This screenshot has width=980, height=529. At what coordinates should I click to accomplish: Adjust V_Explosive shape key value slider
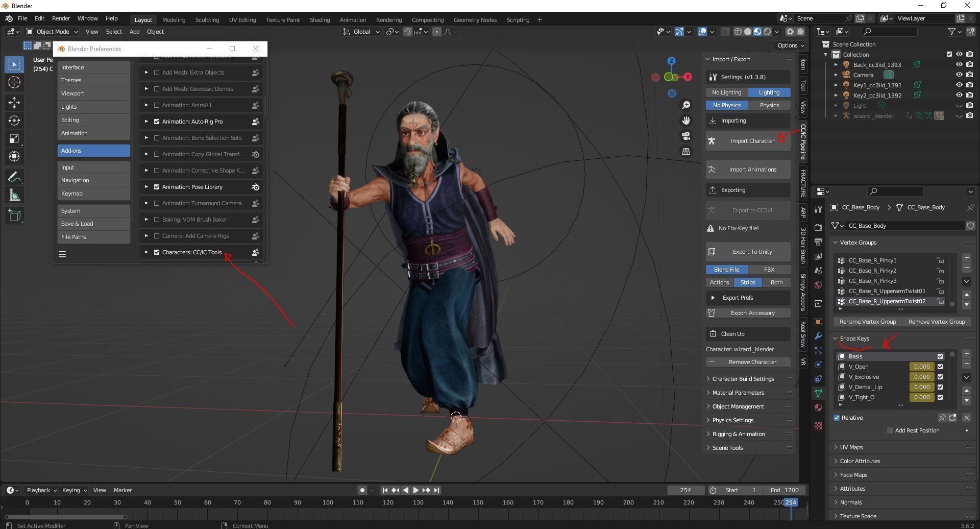click(922, 377)
